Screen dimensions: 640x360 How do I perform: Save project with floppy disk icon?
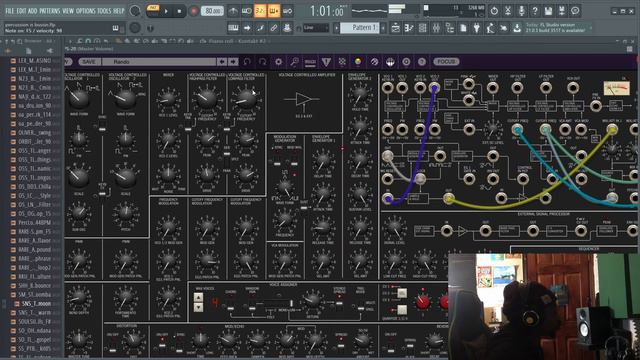[548, 11]
